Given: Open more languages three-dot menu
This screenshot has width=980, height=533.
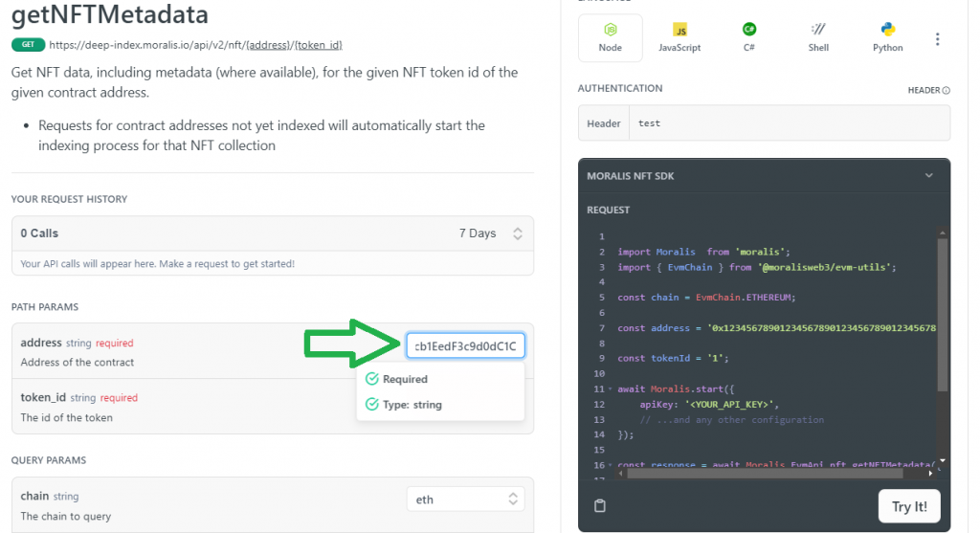Looking at the screenshot, I should (x=937, y=39).
